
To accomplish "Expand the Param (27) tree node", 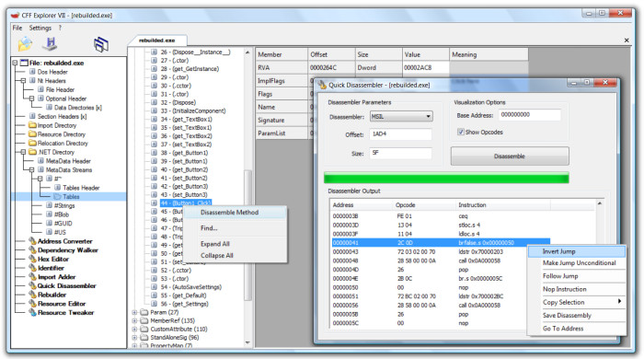I will click(x=134, y=312).
